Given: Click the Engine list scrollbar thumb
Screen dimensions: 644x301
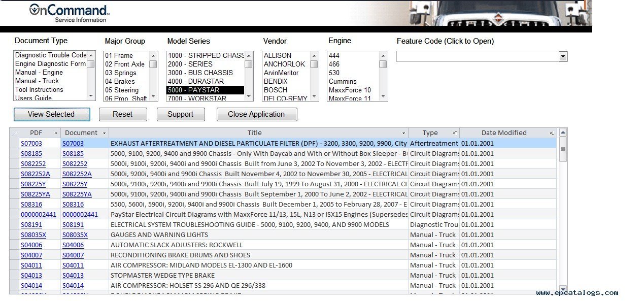Looking at the screenshot, I should [383, 64].
